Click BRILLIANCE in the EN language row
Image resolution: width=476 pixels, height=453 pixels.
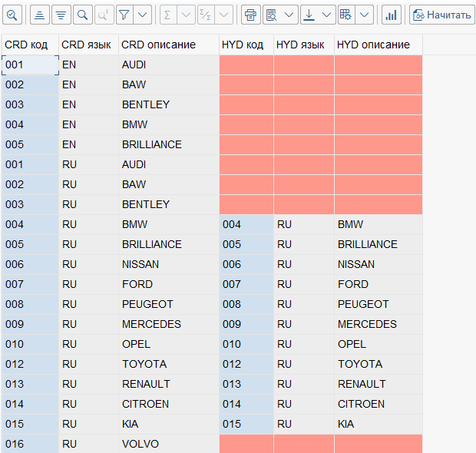(169, 144)
